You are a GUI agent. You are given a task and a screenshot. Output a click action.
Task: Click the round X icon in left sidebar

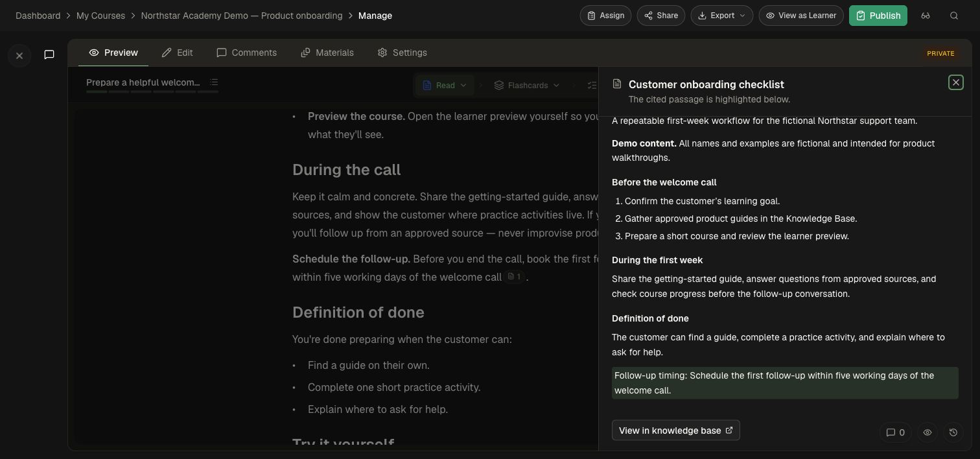click(x=19, y=56)
